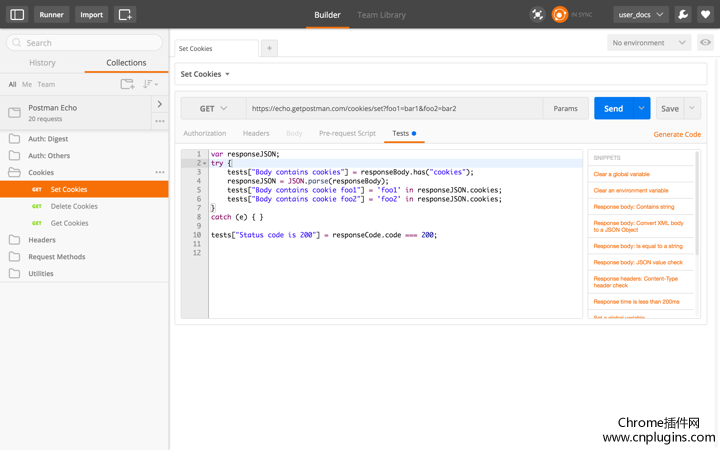Image resolution: width=720 pixels, height=450 pixels.
Task: Select the Set Cookies request
Action: click(x=84, y=189)
